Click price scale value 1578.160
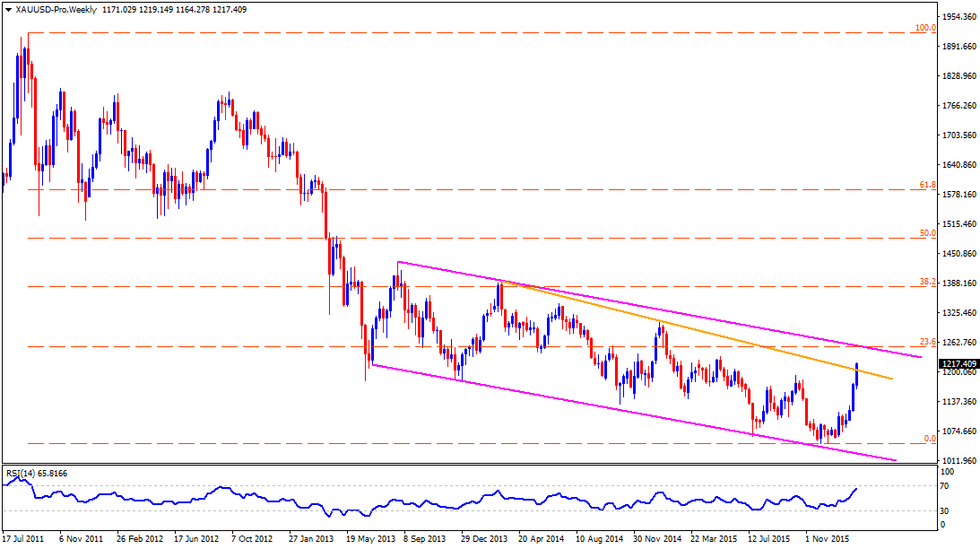 (x=958, y=195)
